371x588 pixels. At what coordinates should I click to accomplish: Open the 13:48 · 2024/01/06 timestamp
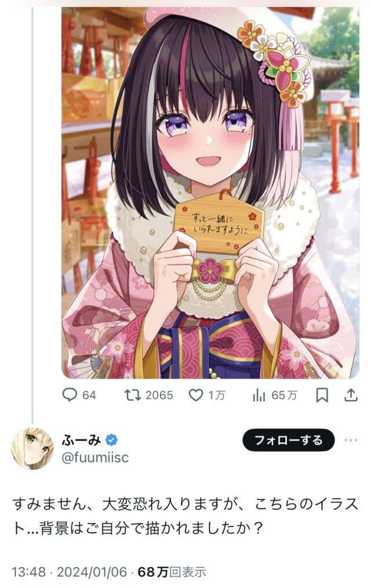click(x=70, y=572)
